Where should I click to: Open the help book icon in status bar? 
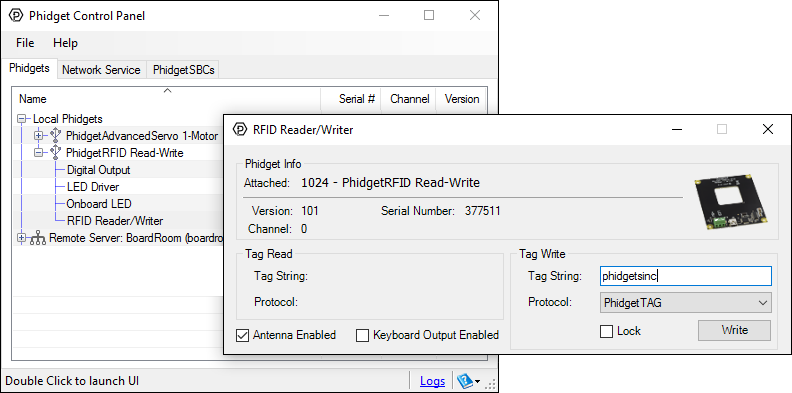tap(464, 380)
